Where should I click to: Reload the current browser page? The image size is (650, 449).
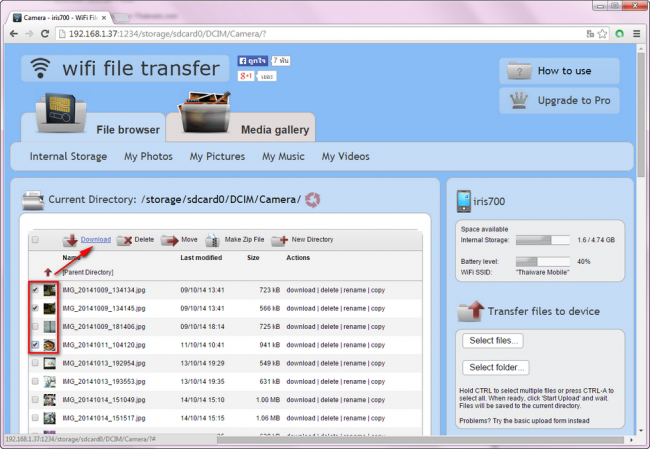coord(45,34)
